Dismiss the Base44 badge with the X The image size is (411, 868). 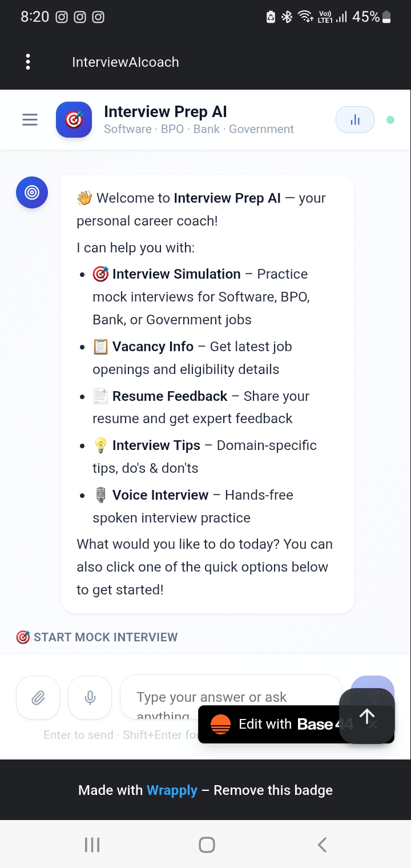pos(373,725)
